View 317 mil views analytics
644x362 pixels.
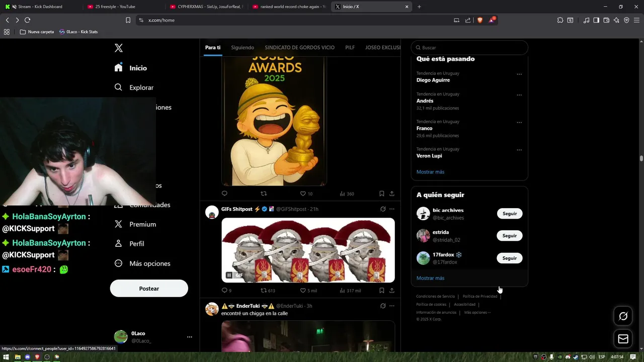[350, 291]
